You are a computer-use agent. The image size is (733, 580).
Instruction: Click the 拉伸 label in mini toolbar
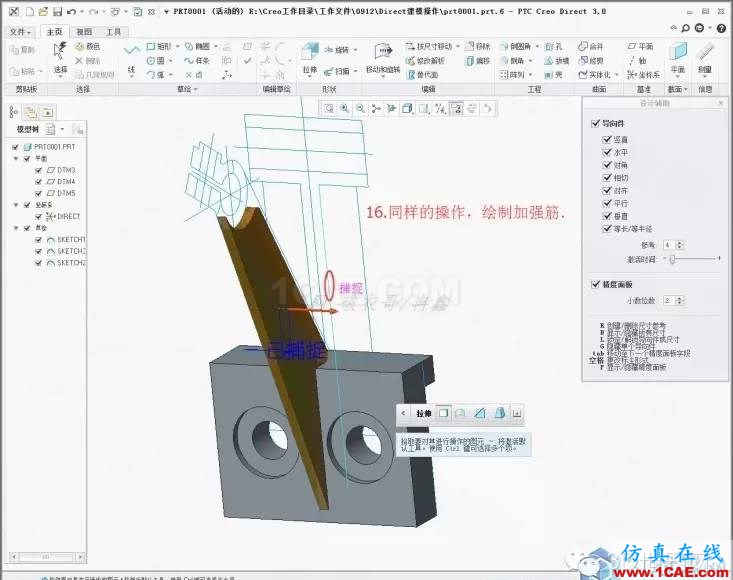pyautogui.click(x=424, y=413)
